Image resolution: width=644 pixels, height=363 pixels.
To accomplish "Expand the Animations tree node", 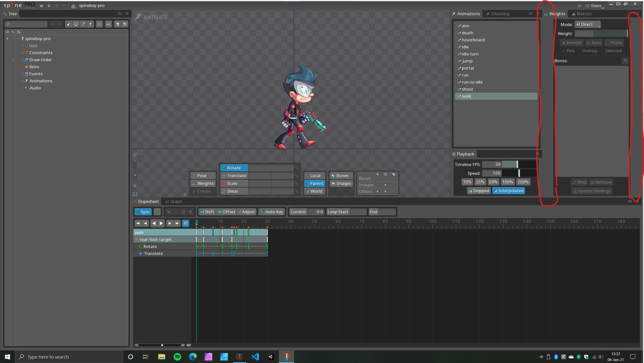I will click(23, 81).
